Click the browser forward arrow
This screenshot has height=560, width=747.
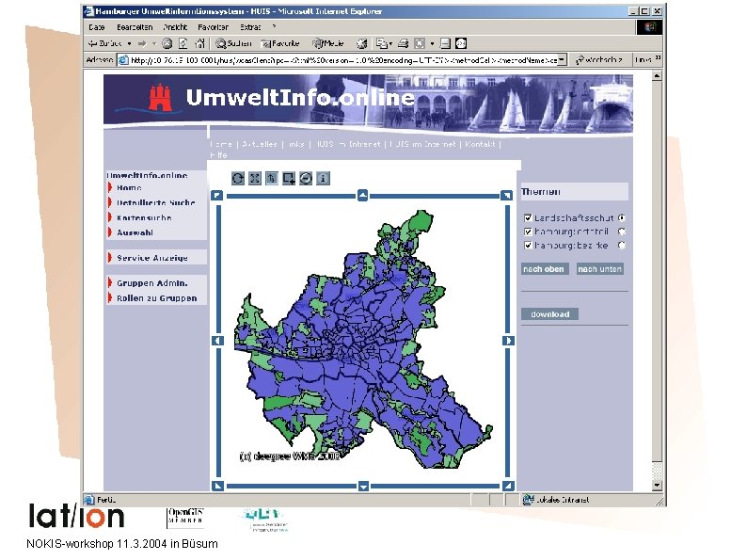tap(142, 43)
